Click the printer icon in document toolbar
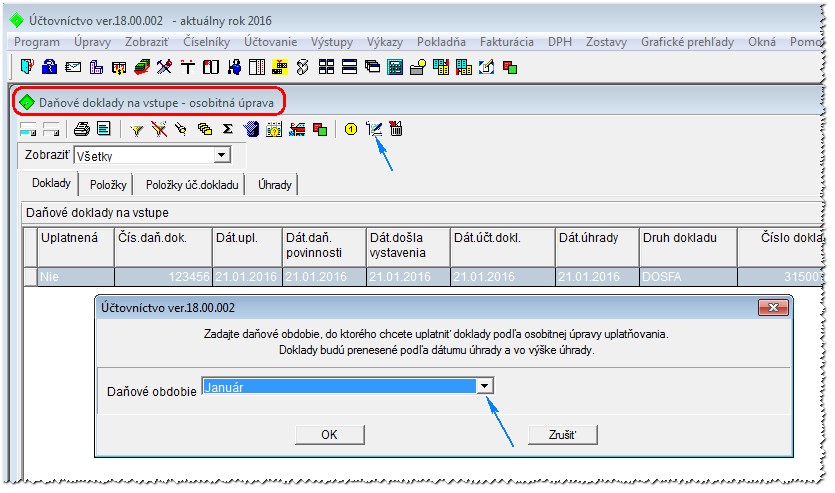 (81, 129)
